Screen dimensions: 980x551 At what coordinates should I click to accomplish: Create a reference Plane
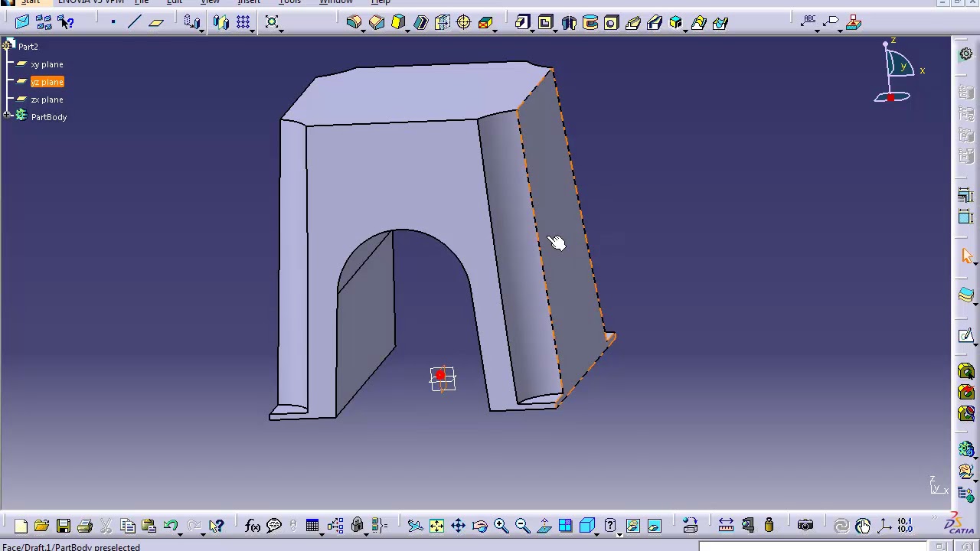point(155,22)
